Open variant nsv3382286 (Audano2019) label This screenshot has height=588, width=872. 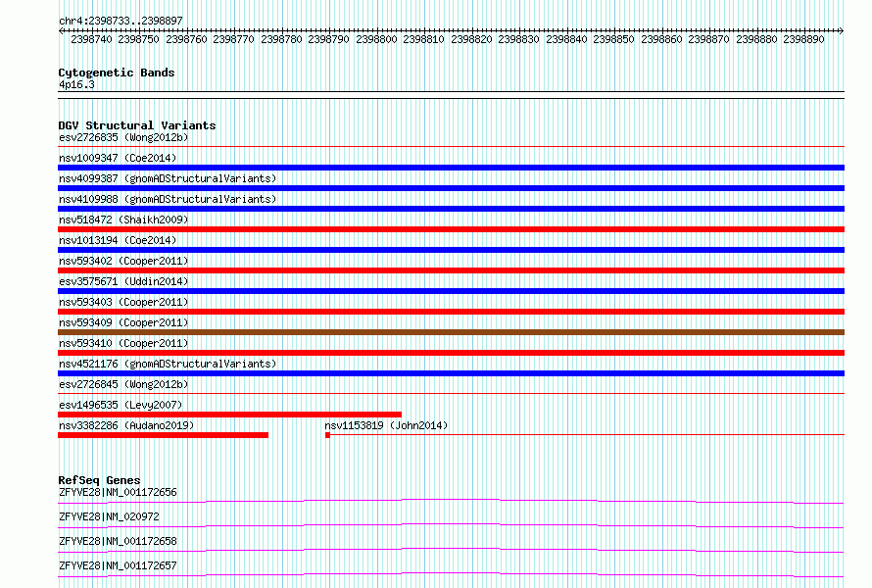126,425
